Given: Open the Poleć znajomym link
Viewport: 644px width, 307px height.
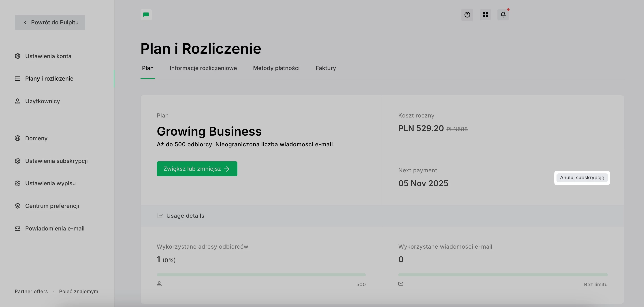Looking at the screenshot, I should tap(79, 291).
